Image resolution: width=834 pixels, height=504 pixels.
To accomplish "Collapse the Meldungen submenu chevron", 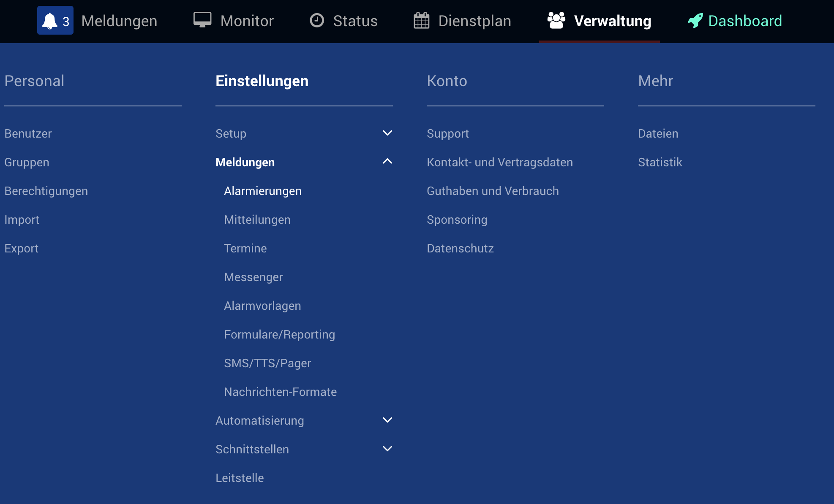I will (x=387, y=162).
